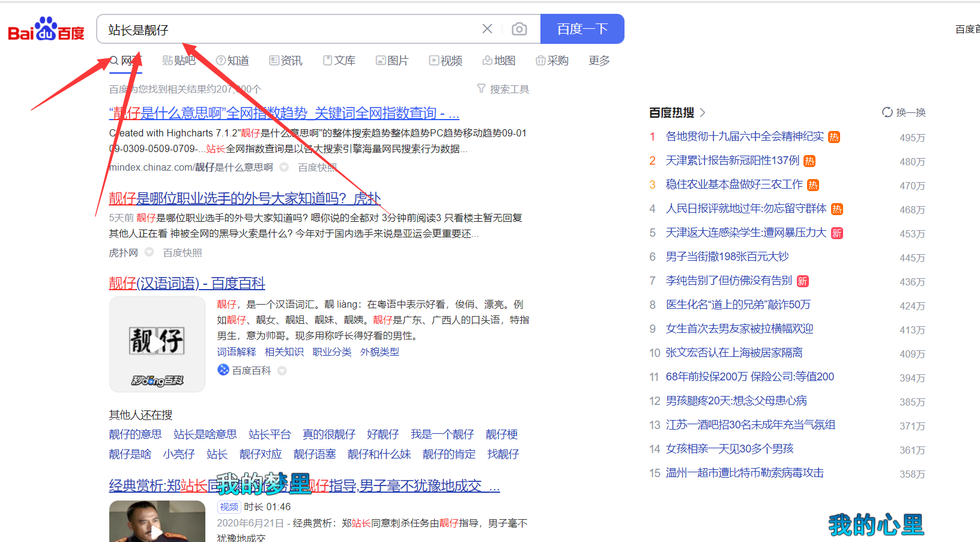Image resolution: width=980 pixels, height=542 pixels.
Task: Search related term 靓仔是啥
Action: tap(130, 454)
